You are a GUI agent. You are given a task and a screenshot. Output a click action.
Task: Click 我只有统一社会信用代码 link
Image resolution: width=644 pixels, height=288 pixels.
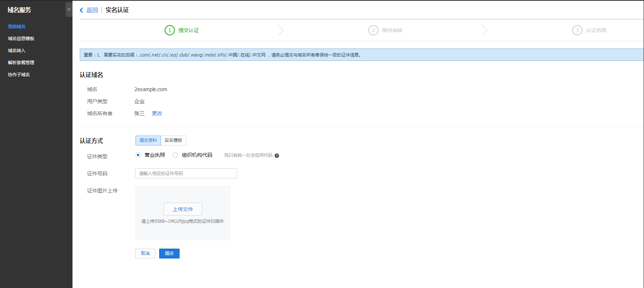click(x=248, y=155)
